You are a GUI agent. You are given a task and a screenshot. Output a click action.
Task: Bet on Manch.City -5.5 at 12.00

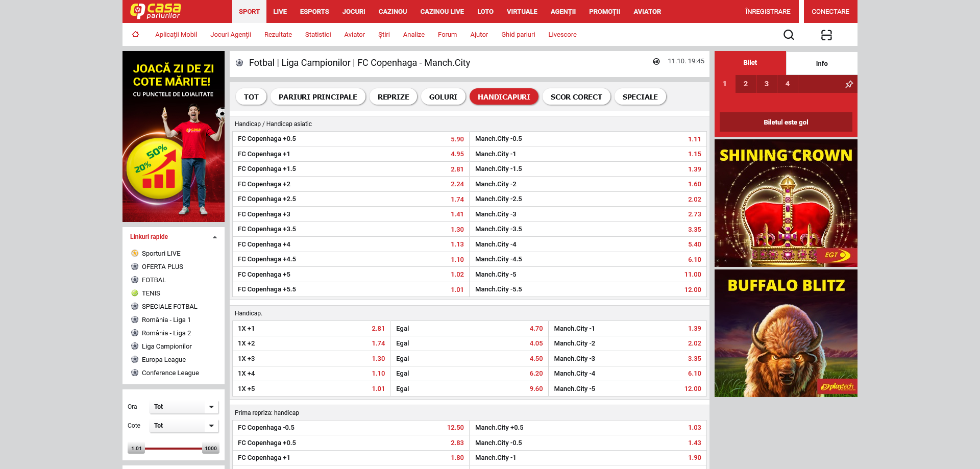pyautogui.click(x=588, y=289)
